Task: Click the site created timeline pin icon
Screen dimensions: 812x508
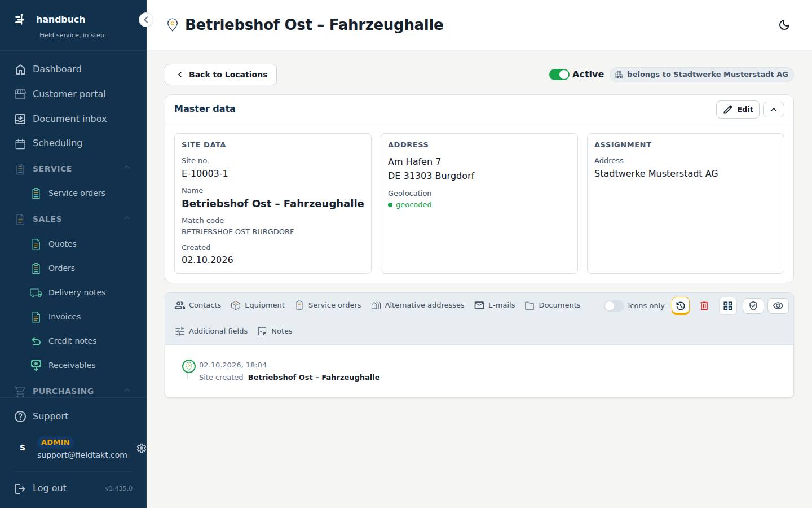Action: 189,366
